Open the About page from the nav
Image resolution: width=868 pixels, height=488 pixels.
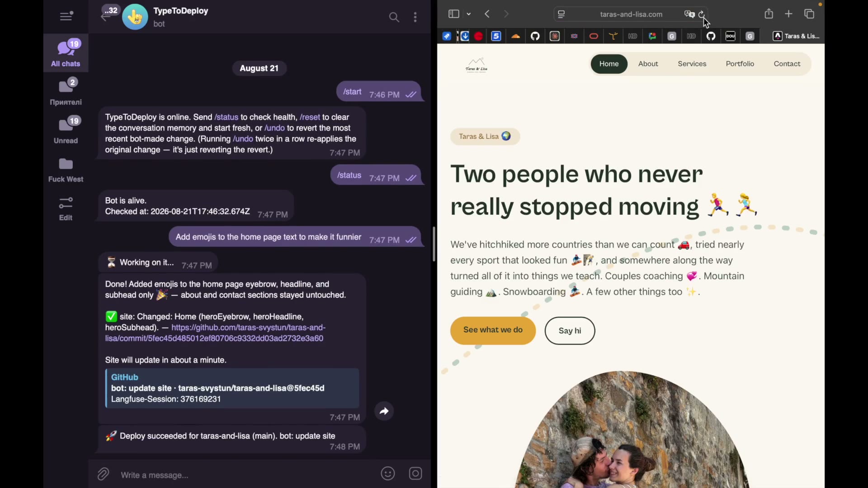[x=648, y=64]
